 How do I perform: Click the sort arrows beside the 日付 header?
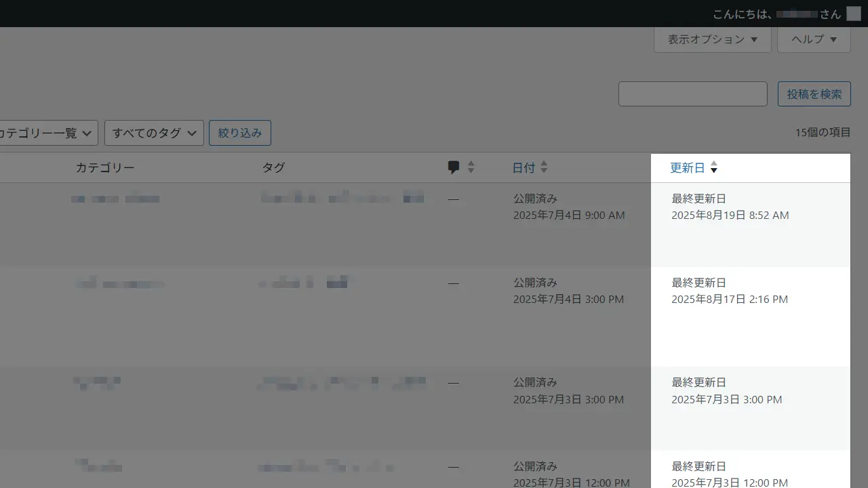[x=544, y=167]
